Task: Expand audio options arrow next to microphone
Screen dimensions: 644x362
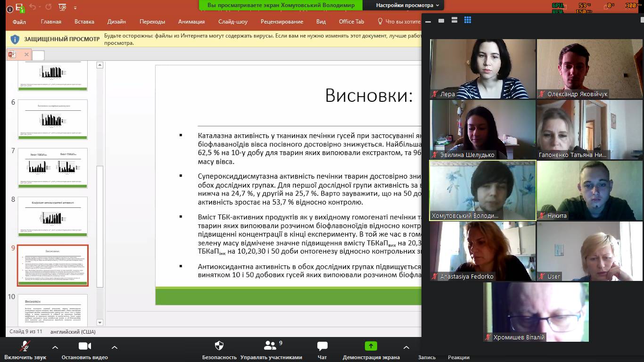Action: [55, 347]
